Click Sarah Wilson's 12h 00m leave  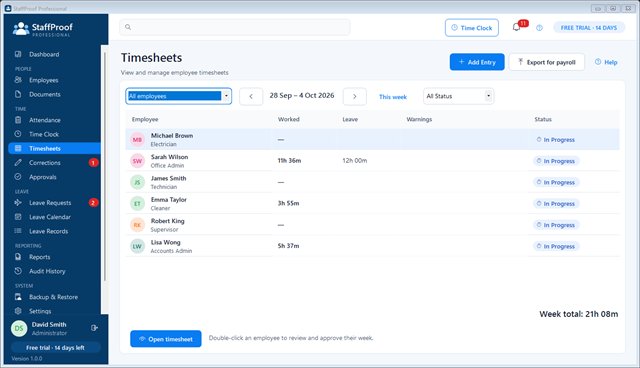(x=355, y=161)
